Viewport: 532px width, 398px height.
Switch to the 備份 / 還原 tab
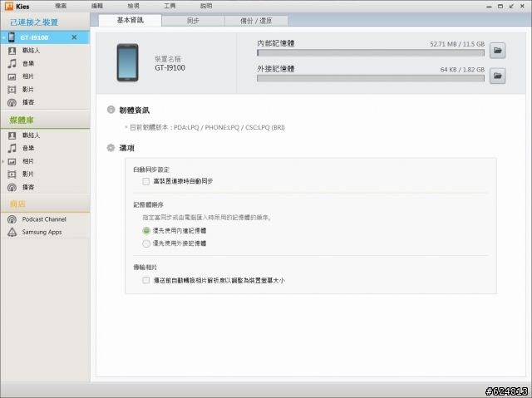[256, 21]
